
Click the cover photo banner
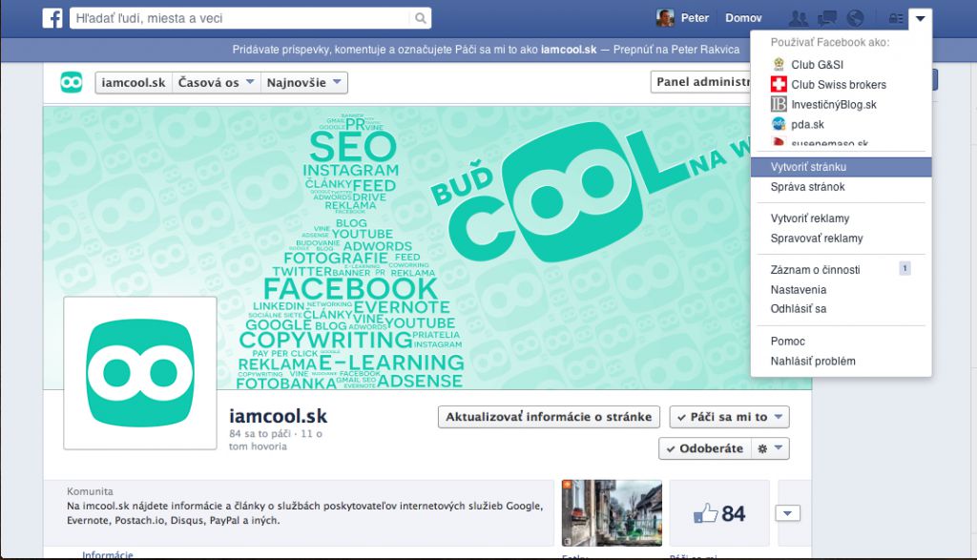point(397,248)
